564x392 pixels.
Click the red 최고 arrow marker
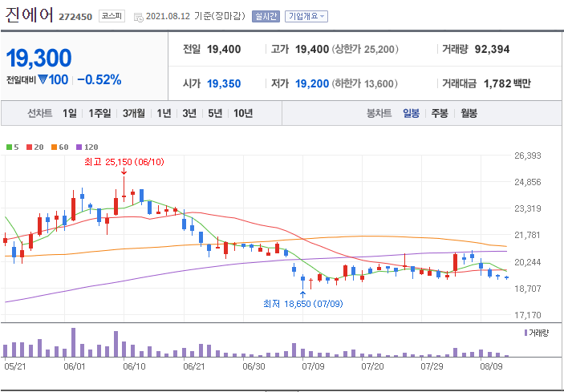[124, 172]
